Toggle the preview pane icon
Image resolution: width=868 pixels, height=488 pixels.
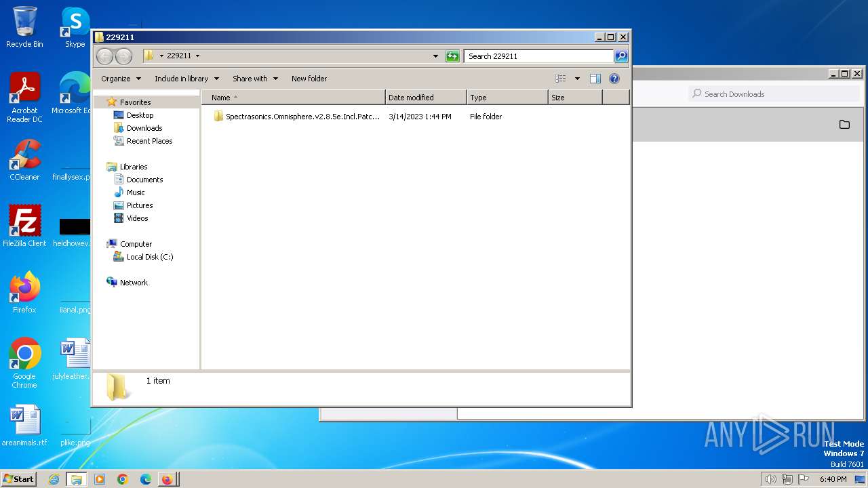tap(595, 79)
